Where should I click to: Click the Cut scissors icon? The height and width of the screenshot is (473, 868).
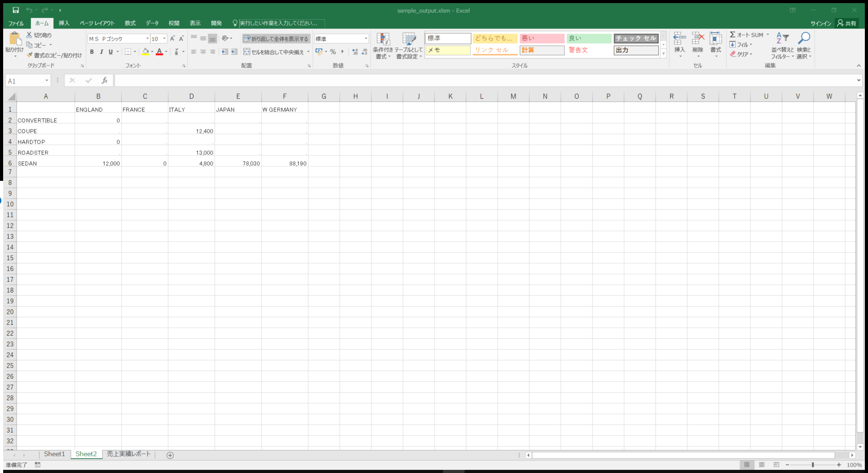29,35
